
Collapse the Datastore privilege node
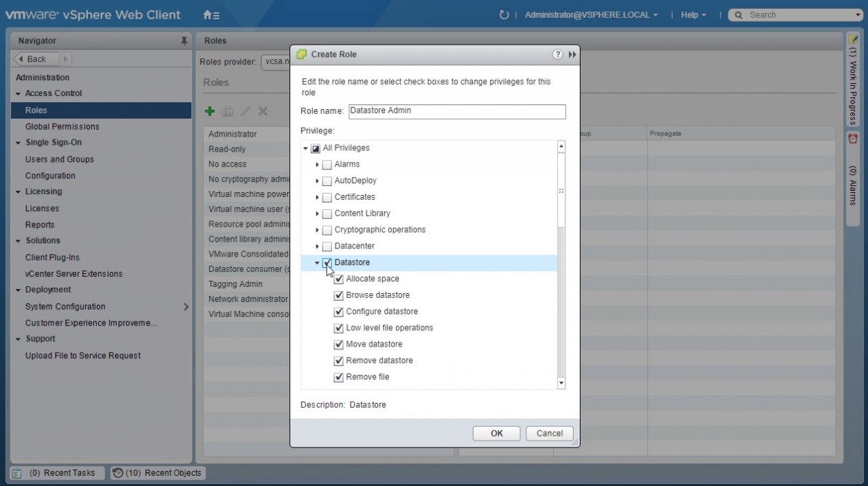(317, 263)
